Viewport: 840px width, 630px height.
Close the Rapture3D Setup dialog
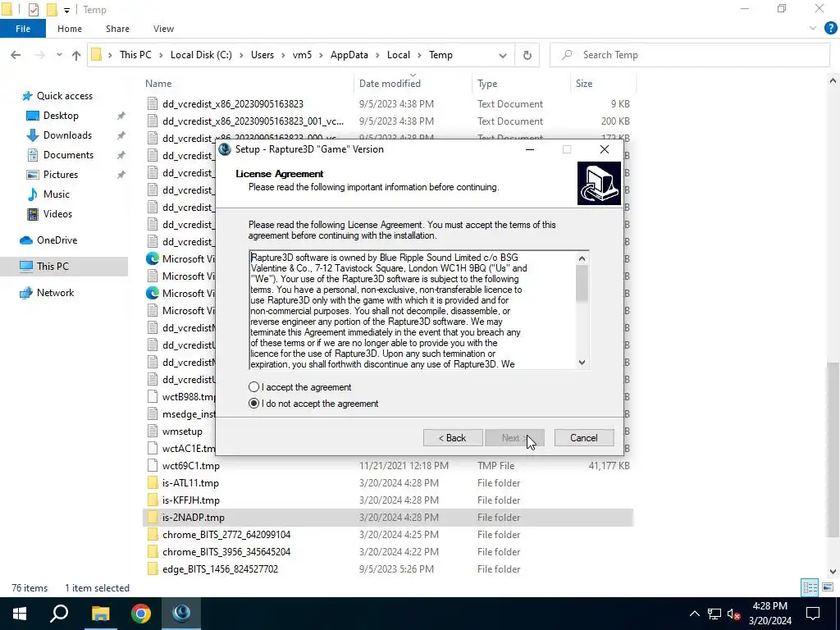coord(605,149)
